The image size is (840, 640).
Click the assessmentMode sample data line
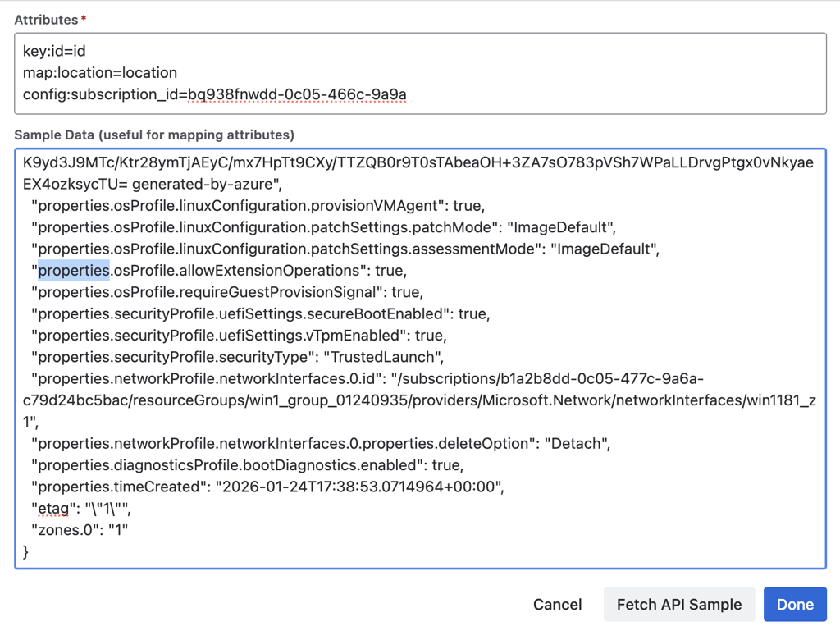coord(345,249)
